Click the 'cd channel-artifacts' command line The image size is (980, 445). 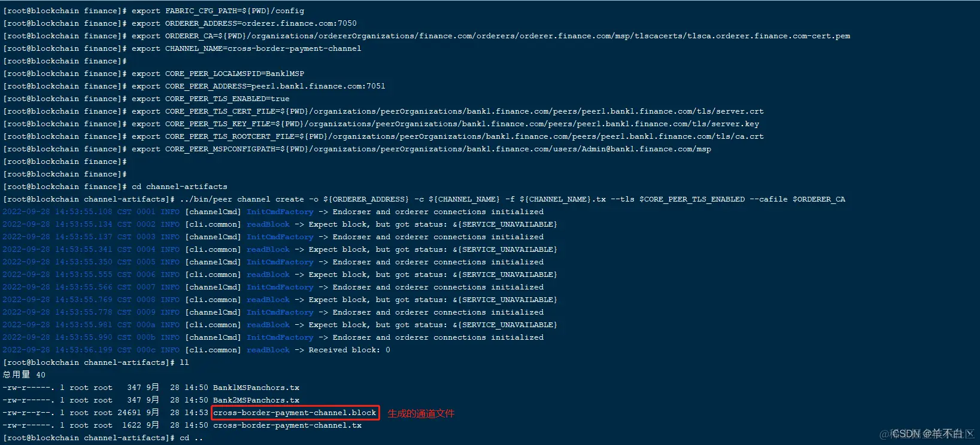115,187
